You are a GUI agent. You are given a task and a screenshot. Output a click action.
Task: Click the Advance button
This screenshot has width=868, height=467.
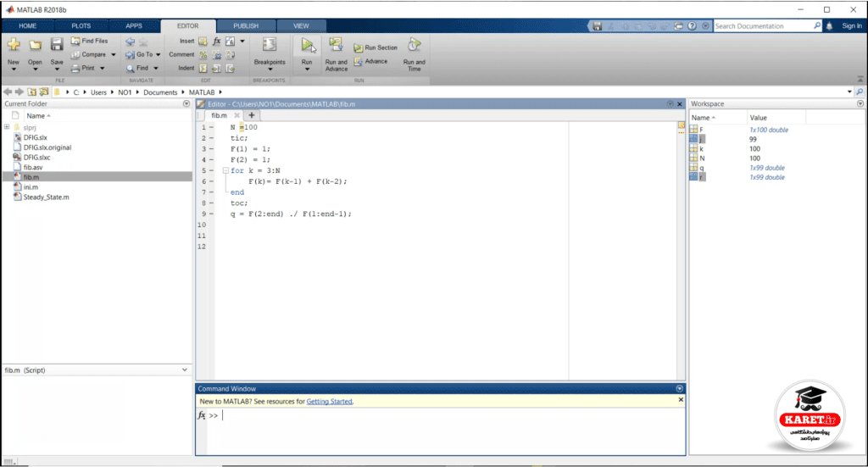coord(371,61)
